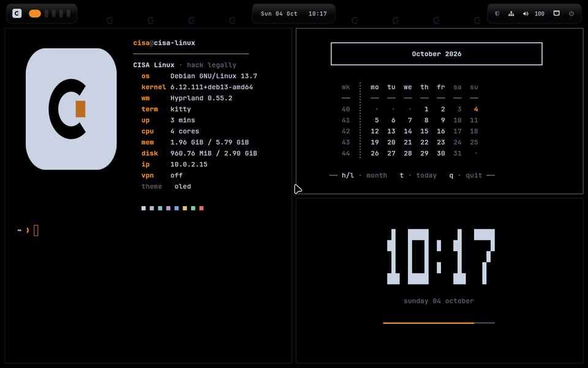The width and height of the screenshot is (588, 368).
Task: Select day 30 in the calendar
Action: [x=440, y=153]
